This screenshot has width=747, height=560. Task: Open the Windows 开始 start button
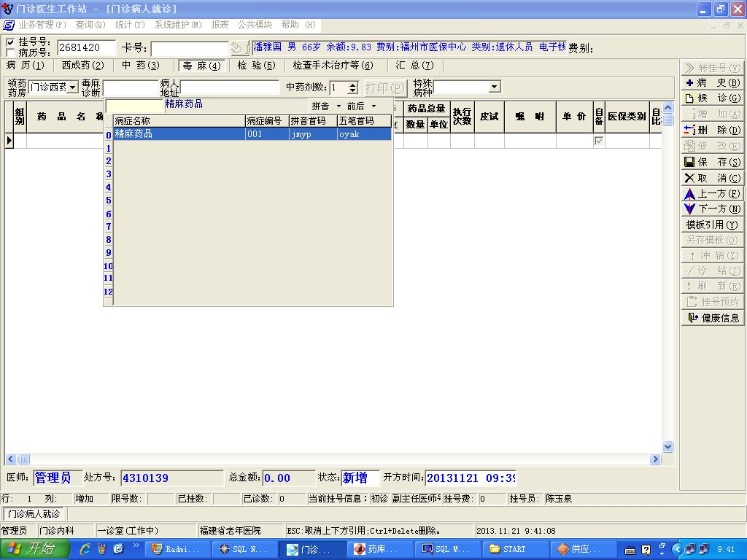click(x=35, y=549)
